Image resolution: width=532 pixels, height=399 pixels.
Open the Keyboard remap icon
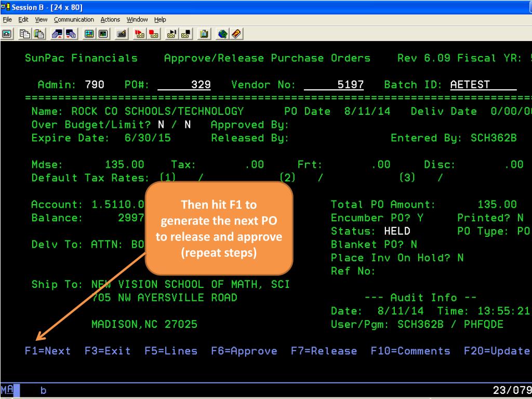pyautogui.click(x=122, y=34)
